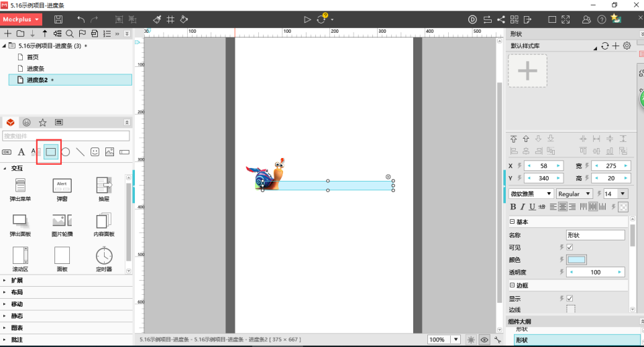Select the circle shape component
Viewport: 644px width, 347px height.
point(65,152)
